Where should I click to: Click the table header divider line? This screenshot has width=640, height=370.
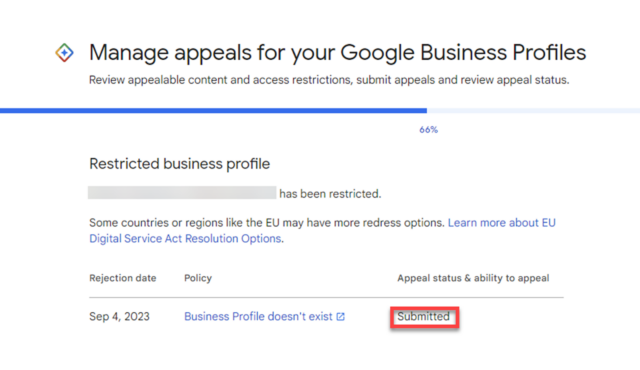[x=326, y=297]
